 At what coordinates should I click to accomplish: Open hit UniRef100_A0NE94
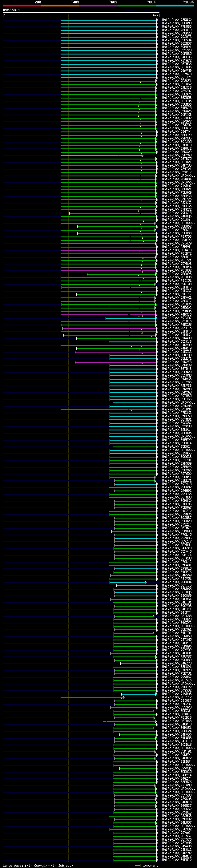click(x=176, y=755)
